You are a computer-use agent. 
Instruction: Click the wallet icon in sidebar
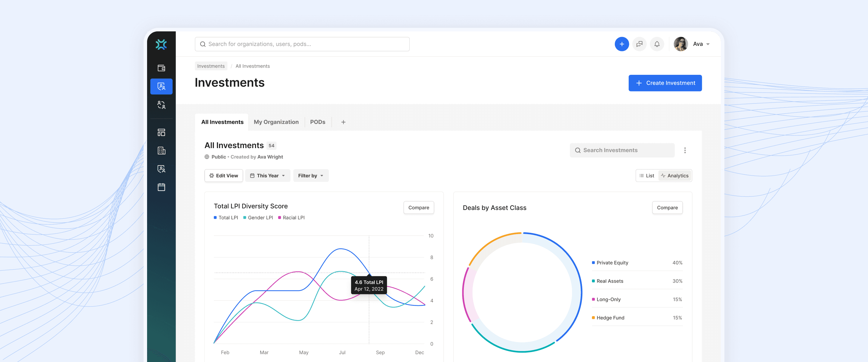click(x=162, y=68)
